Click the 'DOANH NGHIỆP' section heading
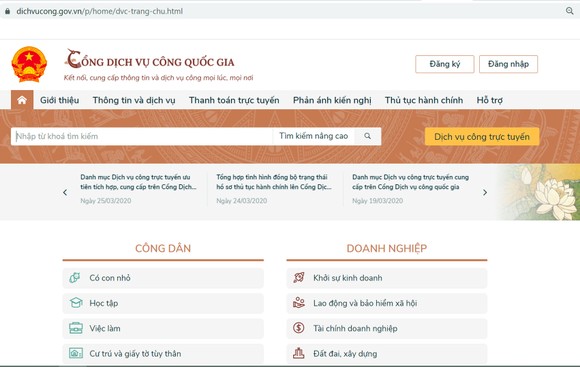 tap(387, 248)
